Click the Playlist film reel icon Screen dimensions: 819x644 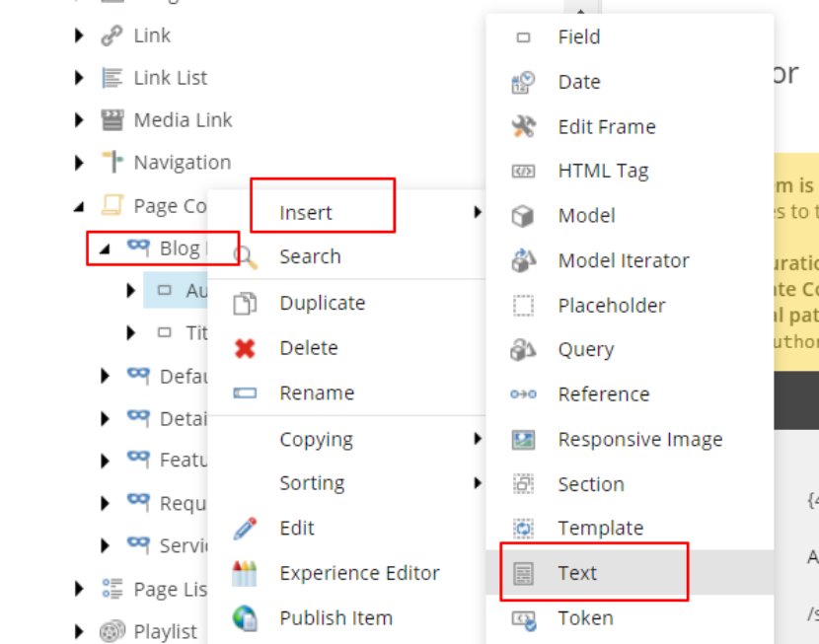coord(112,631)
